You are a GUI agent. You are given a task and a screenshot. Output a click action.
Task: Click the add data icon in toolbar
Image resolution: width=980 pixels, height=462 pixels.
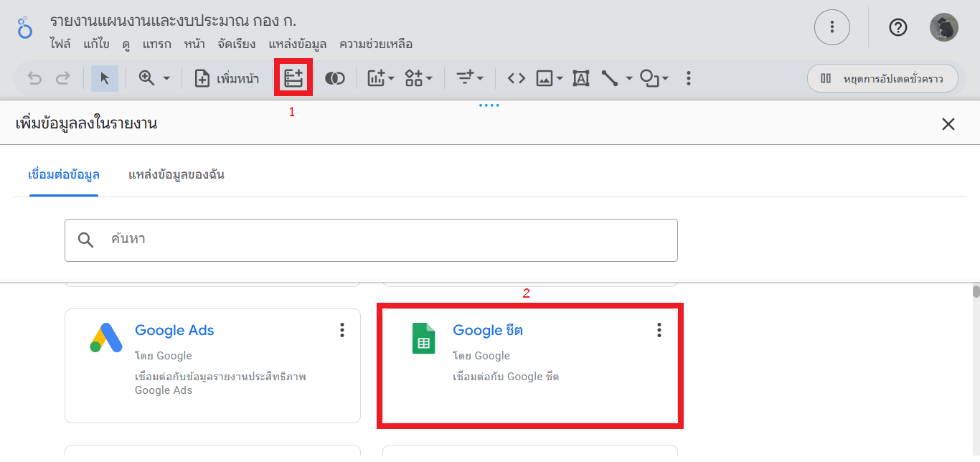point(293,78)
